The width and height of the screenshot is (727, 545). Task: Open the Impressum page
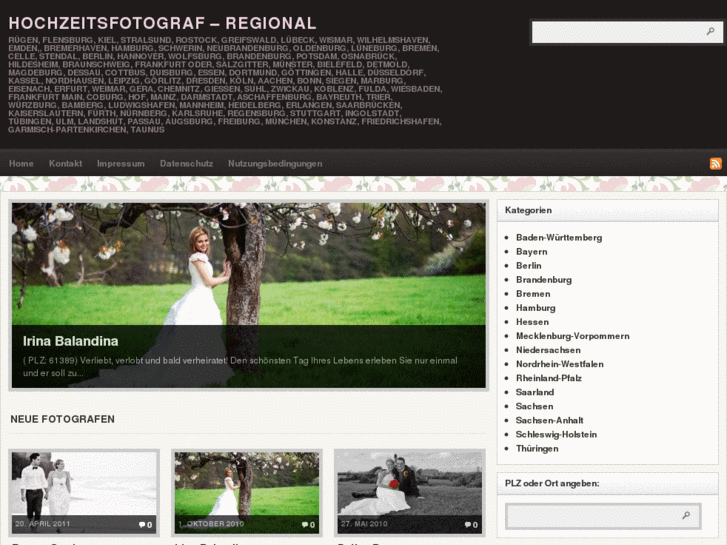point(121,163)
